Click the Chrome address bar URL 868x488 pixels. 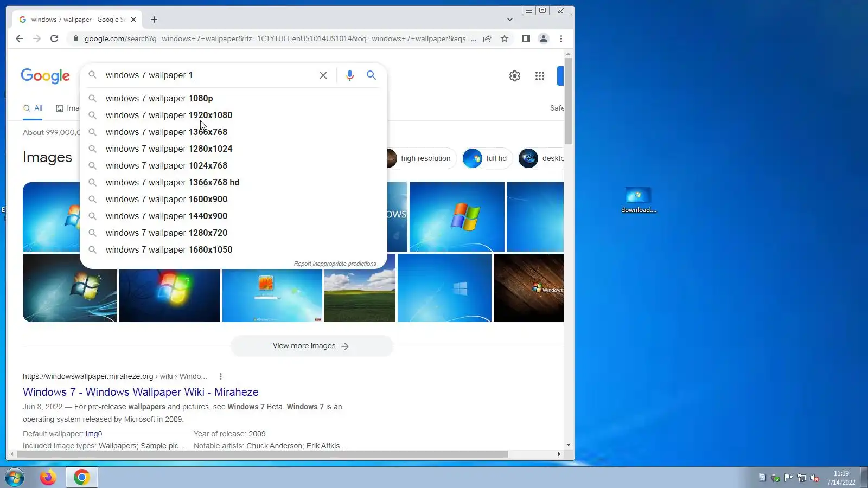click(280, 38)
